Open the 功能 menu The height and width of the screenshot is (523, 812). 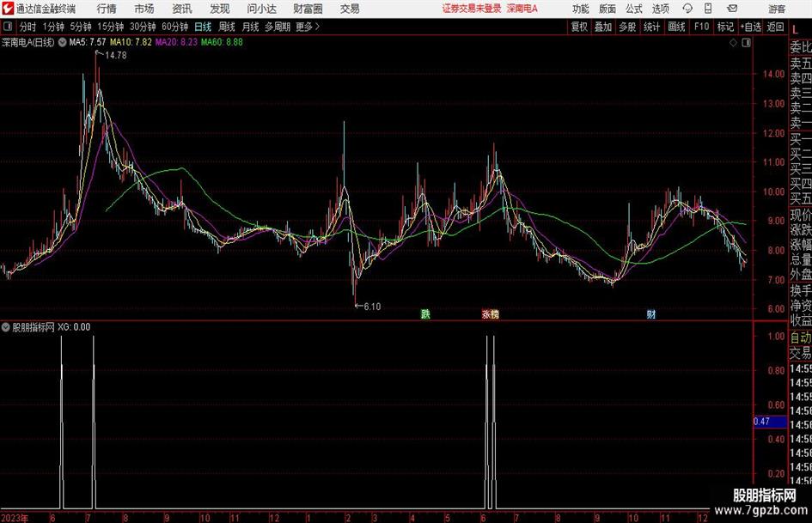coord(581,9)
